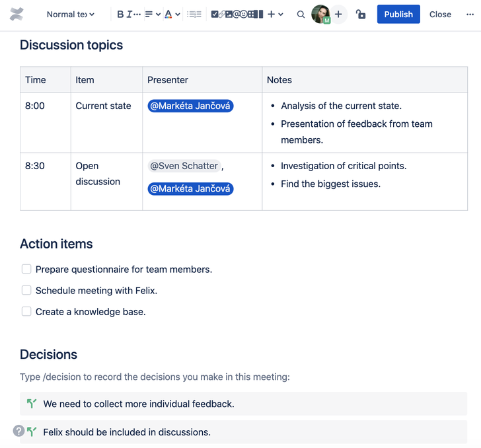Tick 'Create a knowledge base' checkbox
481x448 pixels.
(x=26, y=311)
